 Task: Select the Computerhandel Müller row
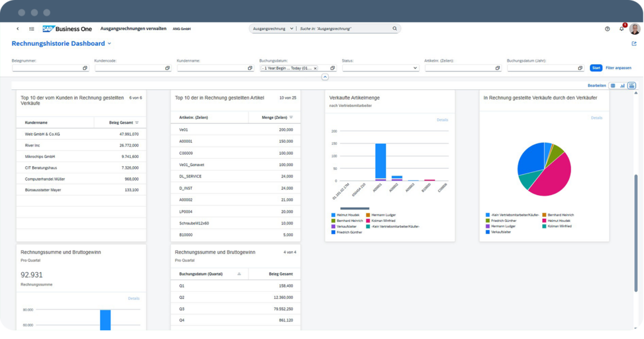(81, 179)
